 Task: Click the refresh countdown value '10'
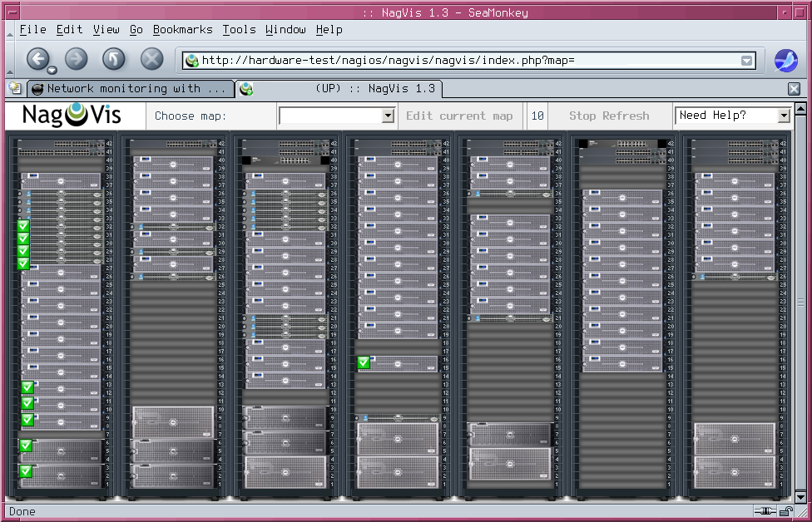coord(537,116)
